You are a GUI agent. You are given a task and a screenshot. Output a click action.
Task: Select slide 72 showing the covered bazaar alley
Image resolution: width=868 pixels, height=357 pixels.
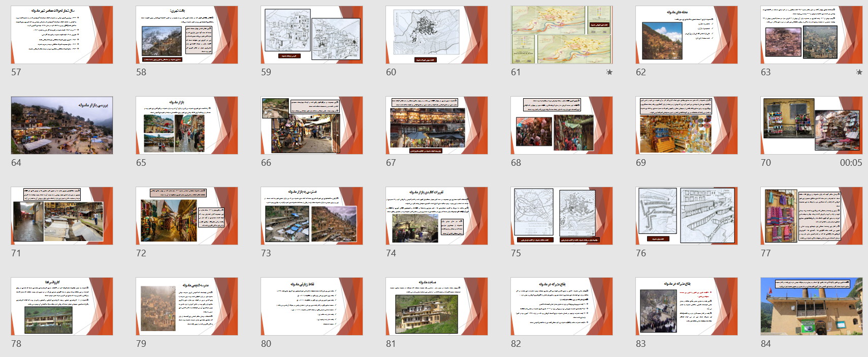coord(187,216)
